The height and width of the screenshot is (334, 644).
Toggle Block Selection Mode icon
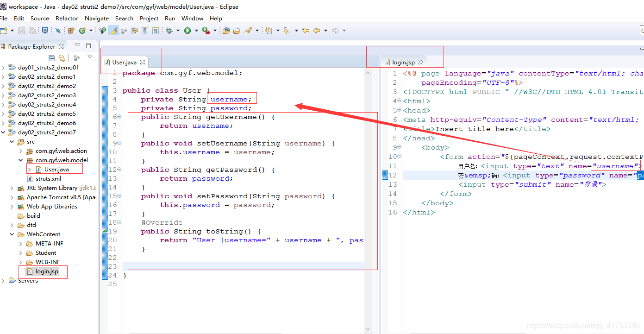coord(145,31)
